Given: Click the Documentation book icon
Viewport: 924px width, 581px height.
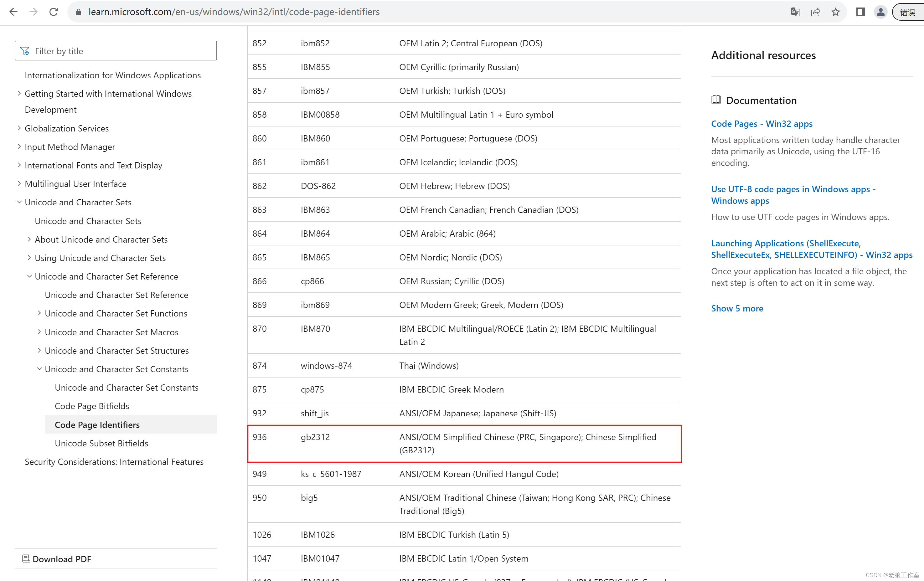Looking at the screenshot, I should pos(716,100).
